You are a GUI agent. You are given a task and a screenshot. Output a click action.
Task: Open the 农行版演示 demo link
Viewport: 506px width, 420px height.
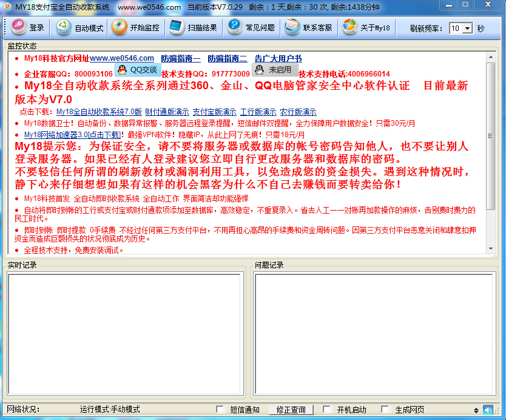tap(298, 112)
